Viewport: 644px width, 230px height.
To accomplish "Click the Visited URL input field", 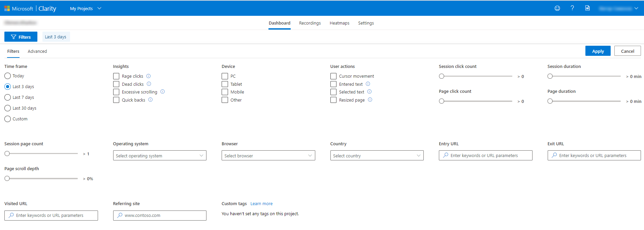I will pos(51,215).
